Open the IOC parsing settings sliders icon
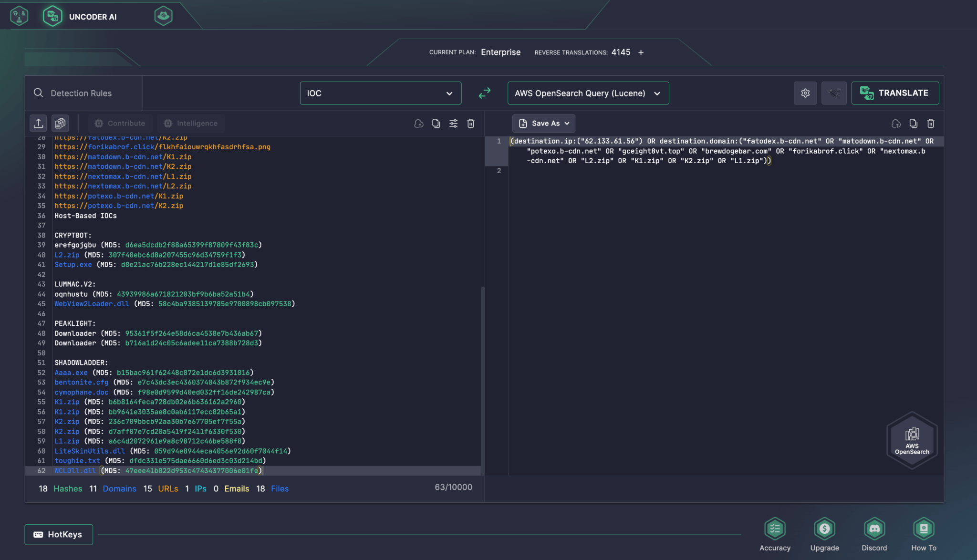Viewport: 977px width, 560px height. [453, 124]
